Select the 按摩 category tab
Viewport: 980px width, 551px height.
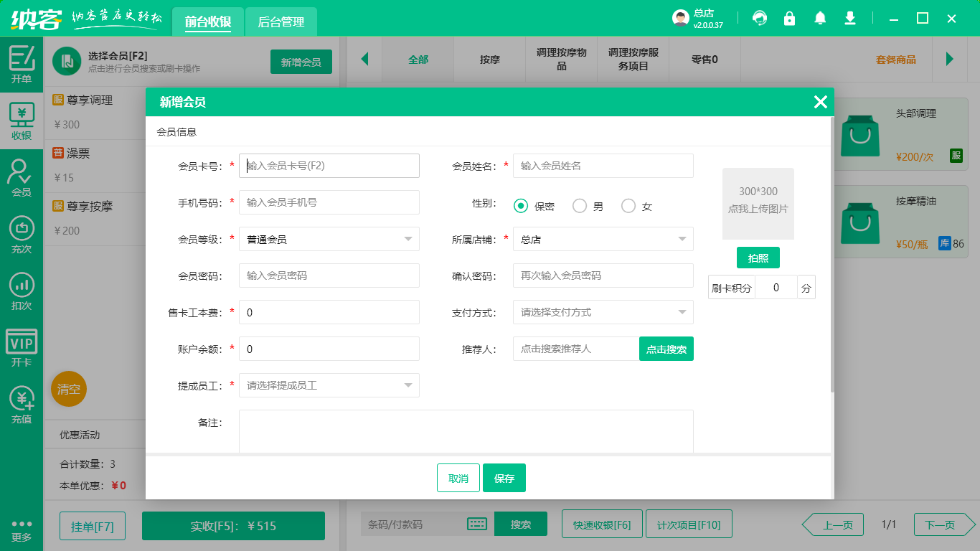489,60
